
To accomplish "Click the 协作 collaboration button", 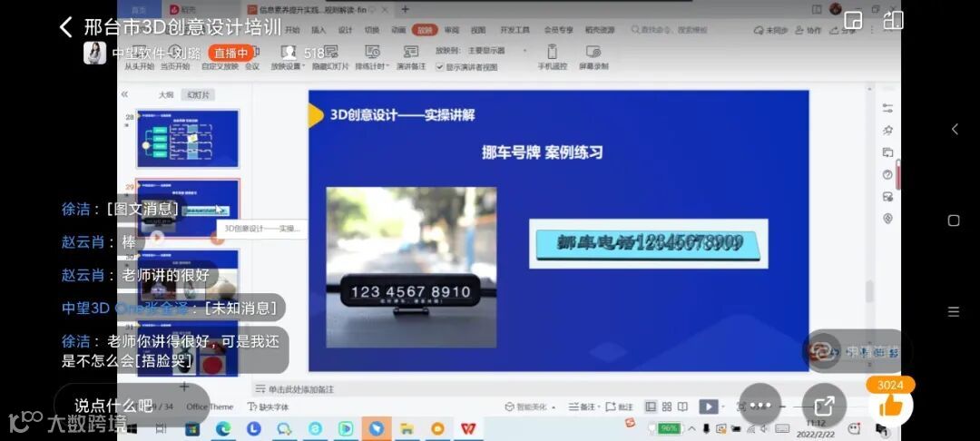I will [808, 30].
